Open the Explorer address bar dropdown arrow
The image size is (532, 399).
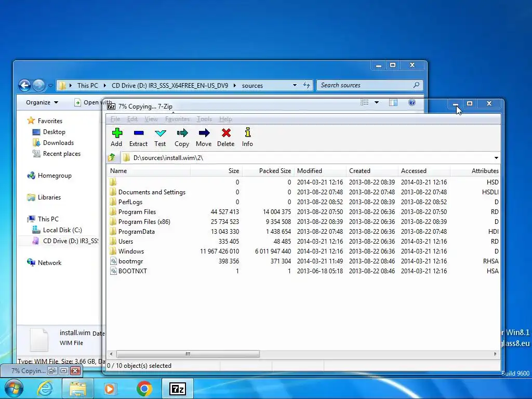click(295, 85)
